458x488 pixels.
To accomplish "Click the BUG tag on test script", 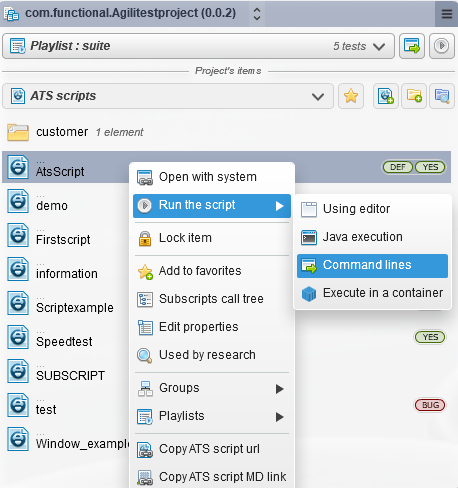I will coord(430,405).
